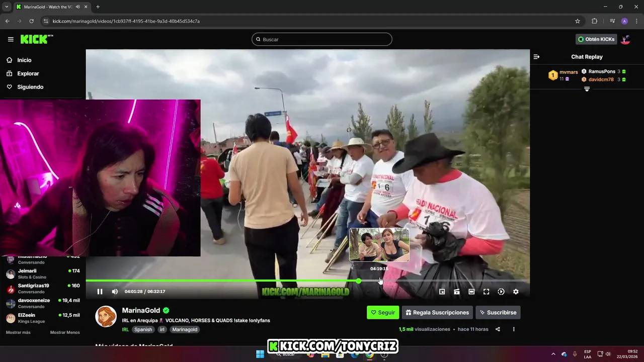
Task: Open ElZeein recommended channel
Action: coord(43,318)
